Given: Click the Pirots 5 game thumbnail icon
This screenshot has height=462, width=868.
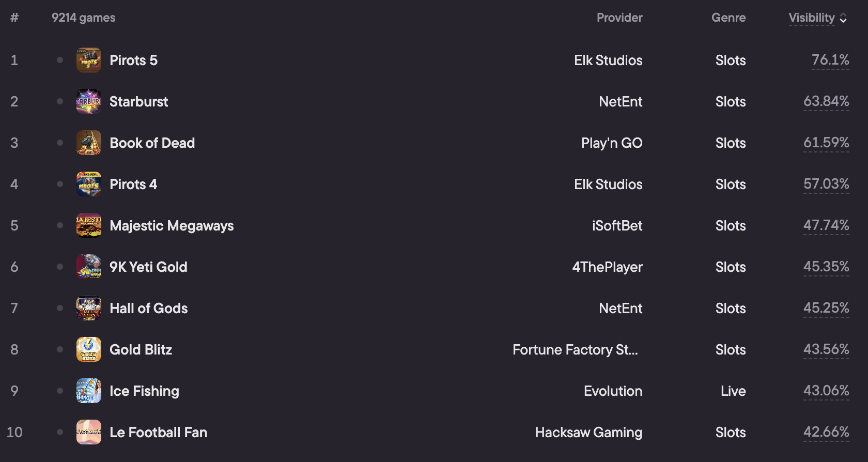Looking at the screenshot, I should coord(89,60).
